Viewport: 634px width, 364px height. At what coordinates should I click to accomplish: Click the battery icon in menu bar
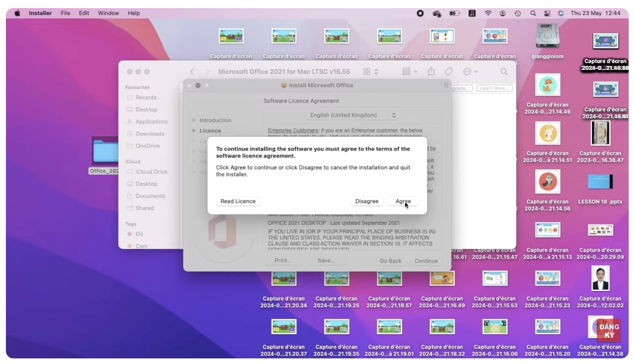455,13
